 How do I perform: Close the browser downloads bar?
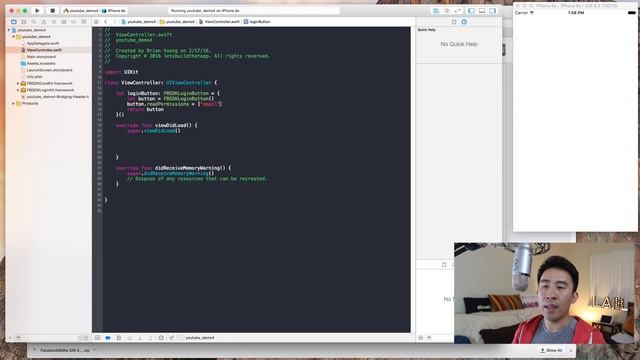coord(571,350)
